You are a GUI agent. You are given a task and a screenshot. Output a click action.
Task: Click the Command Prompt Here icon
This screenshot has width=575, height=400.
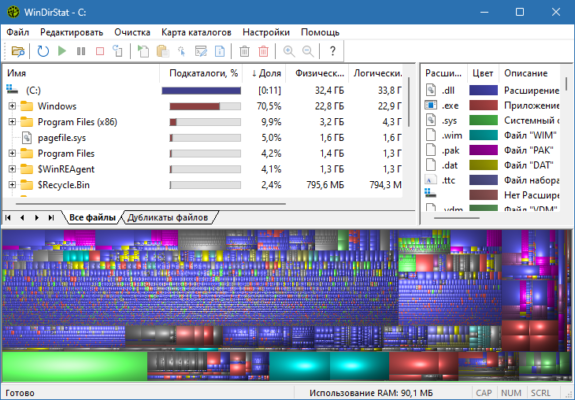pyautogui.click(x=201, y=51)
